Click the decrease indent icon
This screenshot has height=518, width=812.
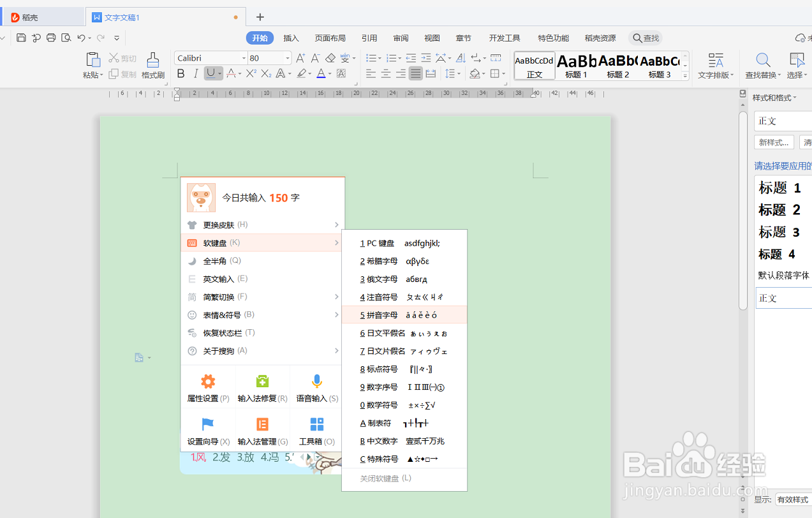click(x=411, y=58)
